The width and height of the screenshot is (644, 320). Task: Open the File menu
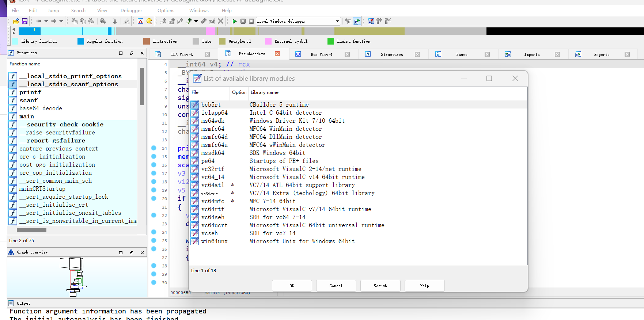coord(15,11)
